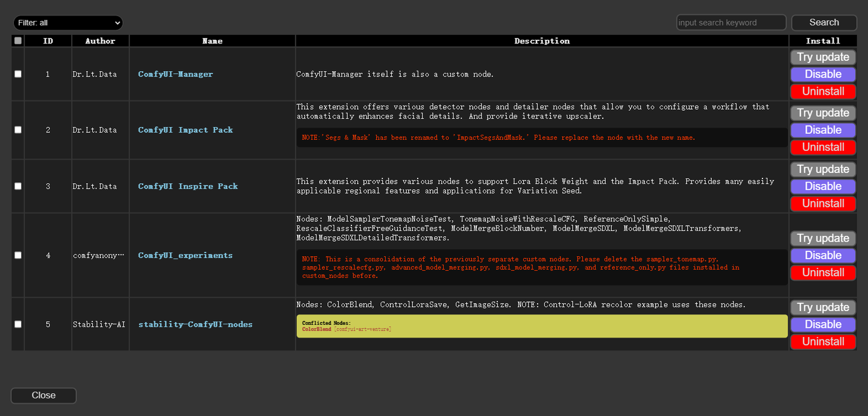Uninstall ComfyUI_experiments

click(x=823, y=273)
